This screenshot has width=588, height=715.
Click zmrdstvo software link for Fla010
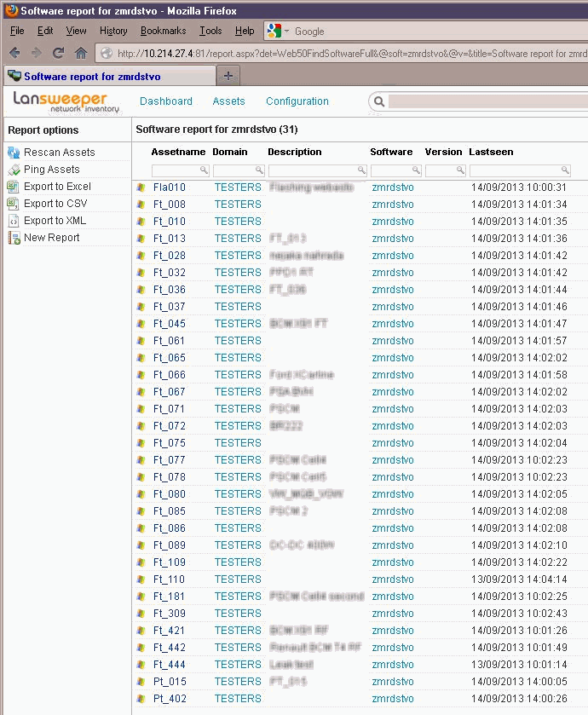click(393, 187)
